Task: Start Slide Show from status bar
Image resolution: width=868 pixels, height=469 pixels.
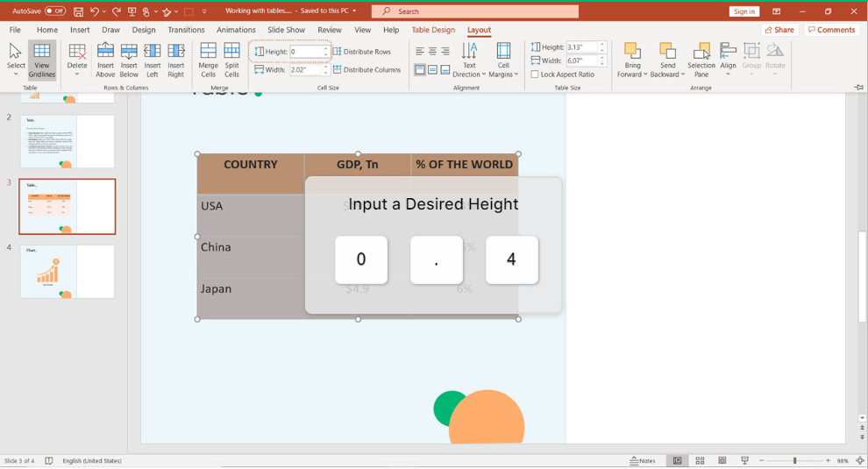Action: tap(744, 461)
